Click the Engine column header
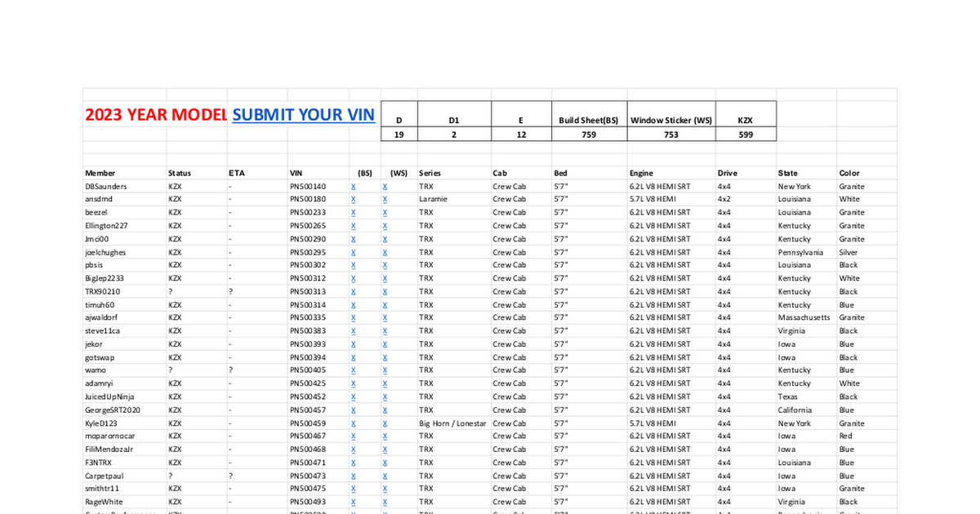This screenshot has height=514, width=980. tap(641, 173)
